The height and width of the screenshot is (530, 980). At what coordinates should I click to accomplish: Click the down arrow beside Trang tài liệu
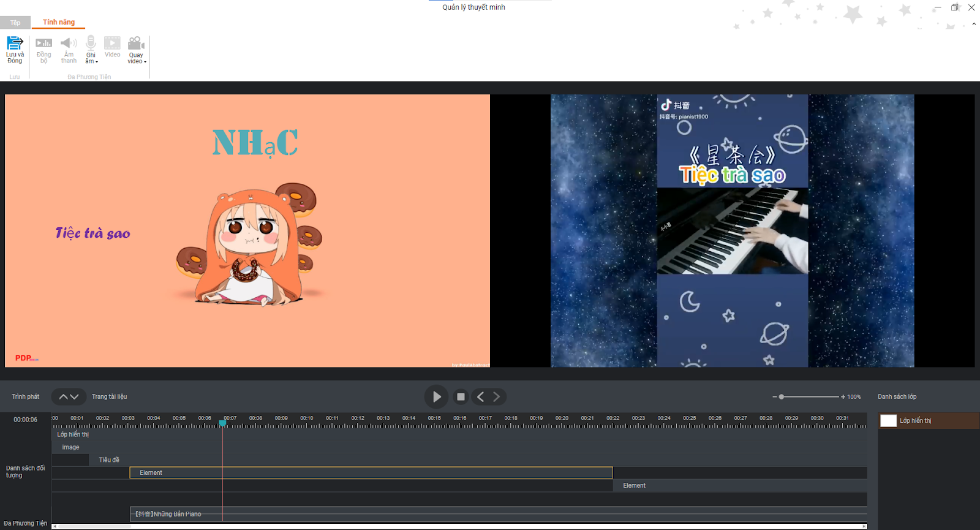75,397
